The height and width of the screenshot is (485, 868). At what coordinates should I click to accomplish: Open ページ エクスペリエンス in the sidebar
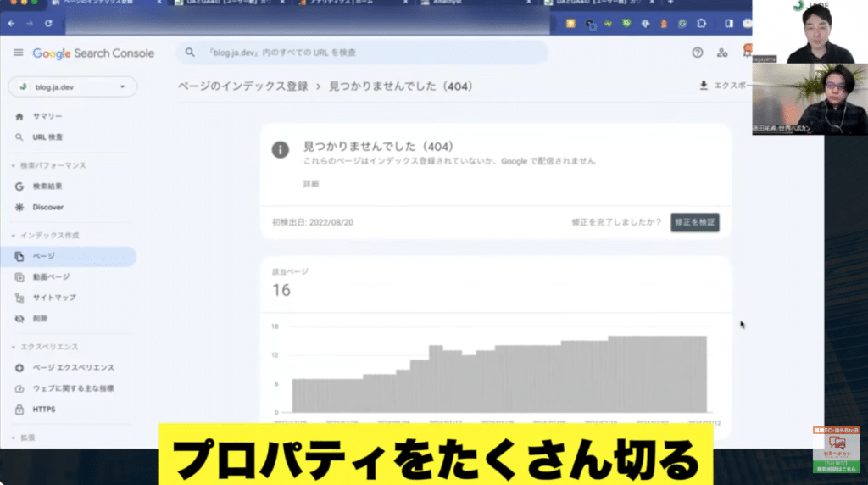click(x=73, y=368)
